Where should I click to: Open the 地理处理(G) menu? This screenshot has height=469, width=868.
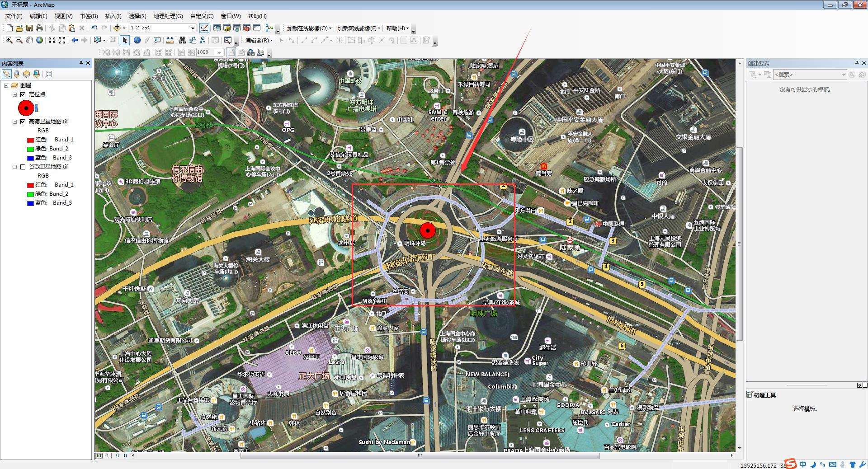pyautogui.click(x=168, y=16)
